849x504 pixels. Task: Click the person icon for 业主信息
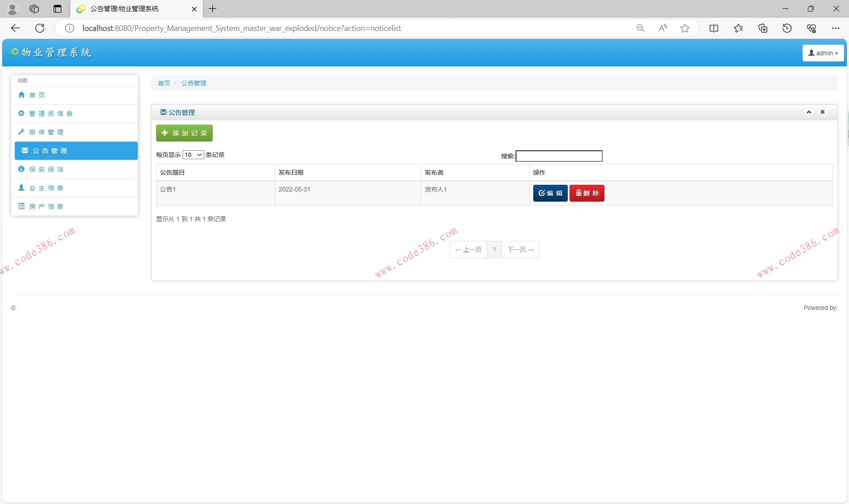[x=21, y=187]
